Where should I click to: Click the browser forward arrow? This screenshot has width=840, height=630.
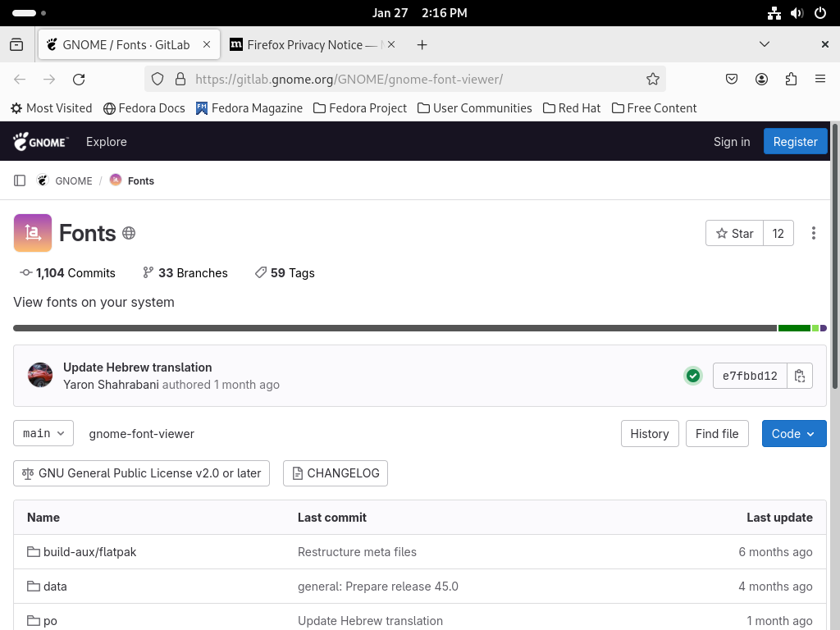pyautogui.click(x=49, y=80)
